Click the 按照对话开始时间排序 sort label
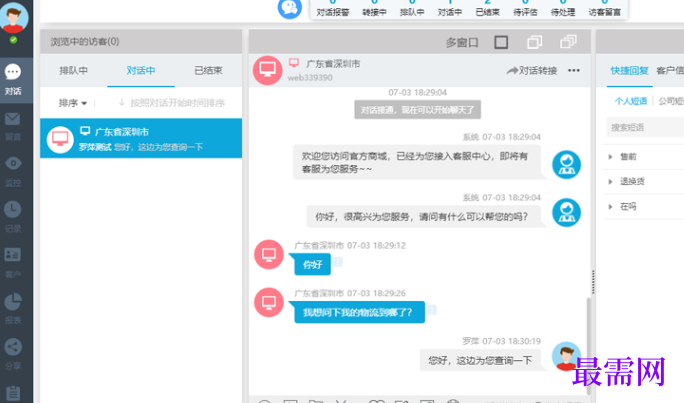Image resolution: width=684 pixels, height=403 pixels. point(178,103)
